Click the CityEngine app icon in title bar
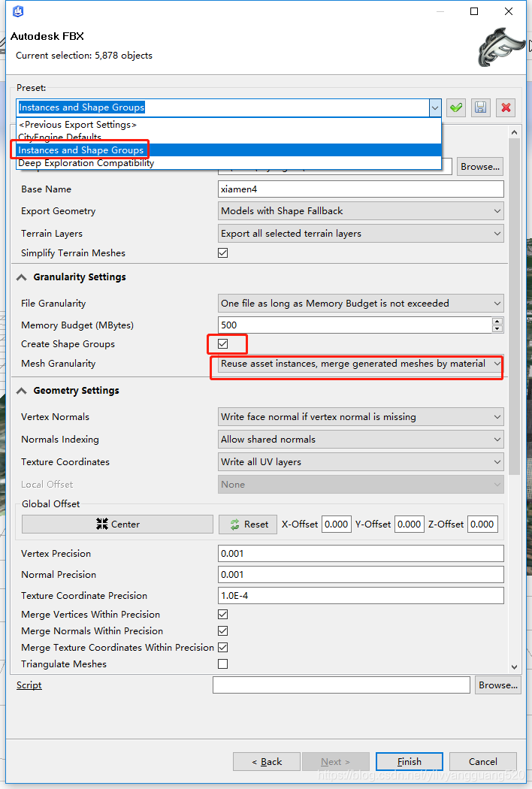The width and height of the screenshot is (532, 789). pos(18,11)
